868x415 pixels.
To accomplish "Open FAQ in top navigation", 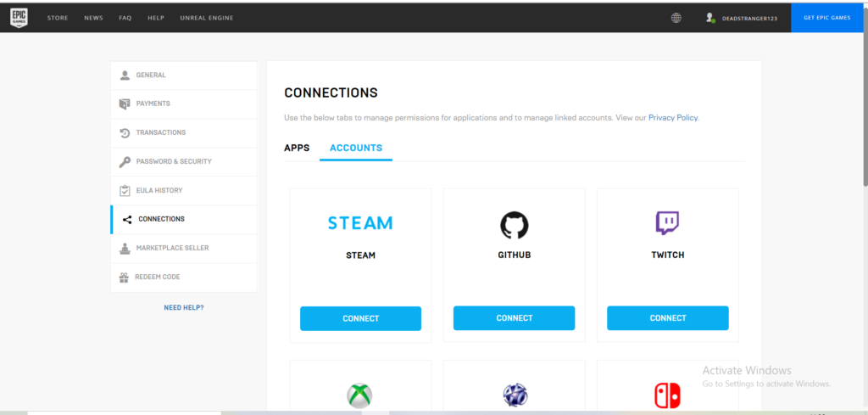I will [125, 18].
